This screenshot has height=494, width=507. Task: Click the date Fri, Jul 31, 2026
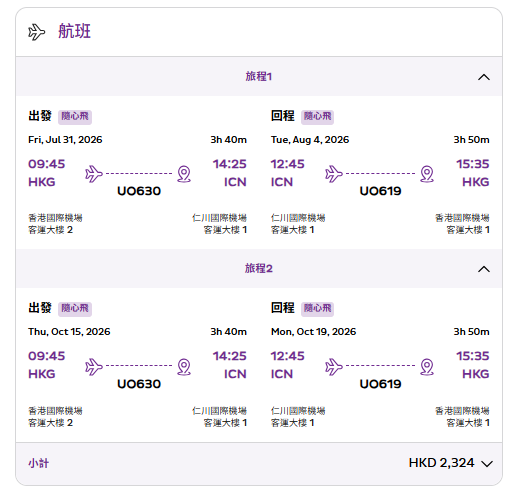point(65,140)
